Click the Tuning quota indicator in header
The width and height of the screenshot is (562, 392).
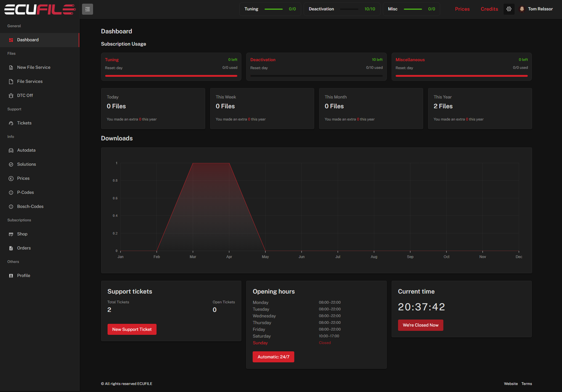pyautogui.click(x=270, y=9)
